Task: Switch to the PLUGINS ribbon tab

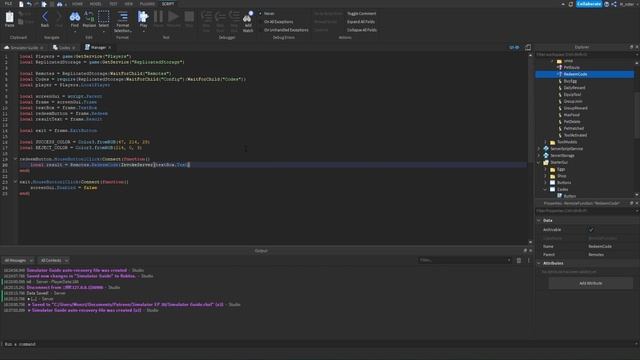Action: coord(147,4)
